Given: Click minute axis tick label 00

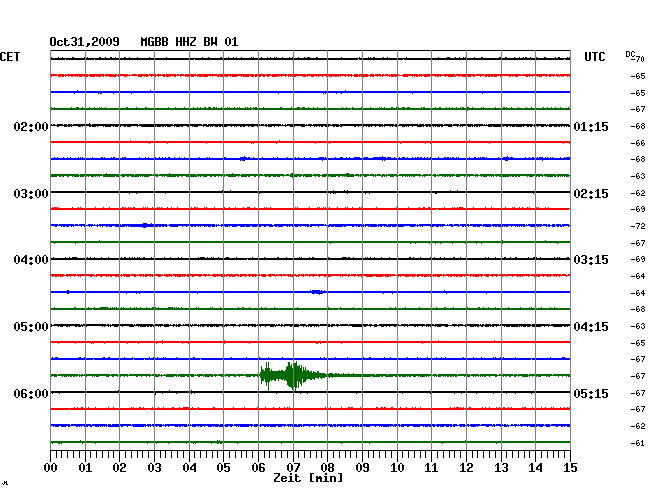Looking at the screenshot, I should point(51,467).
